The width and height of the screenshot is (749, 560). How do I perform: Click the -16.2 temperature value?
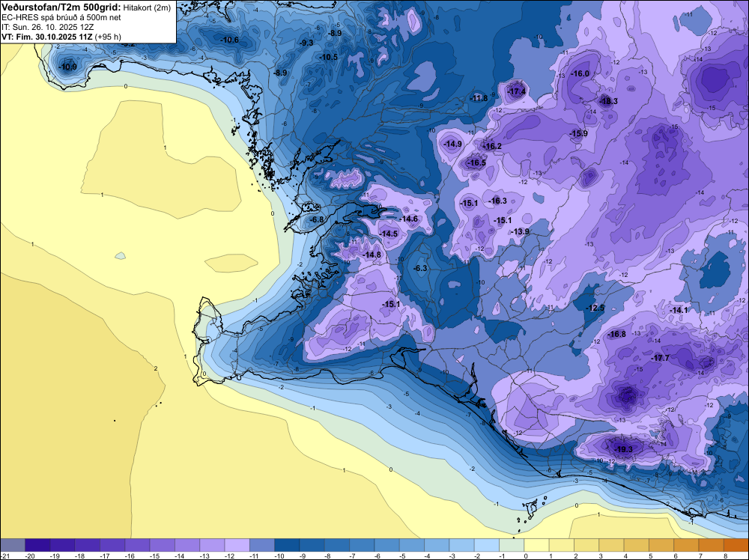coord(492,146)
